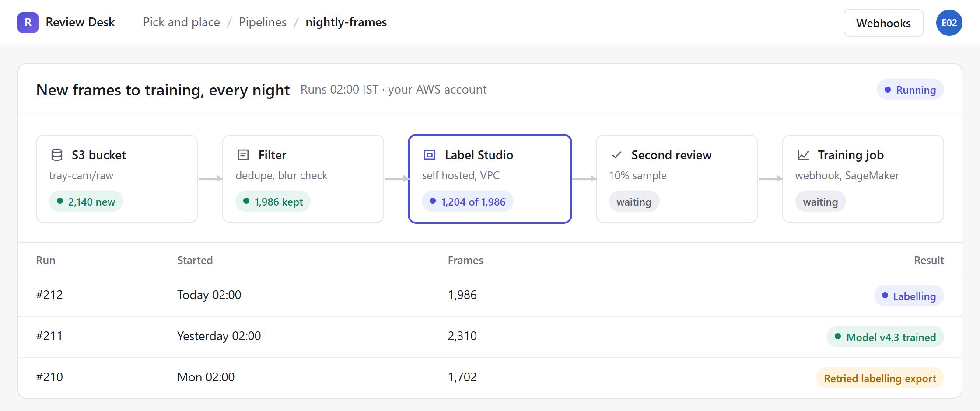This screenshot has height=411, width=980.
Task: Click the self hosted, VPC subtitle
Action: (461, 176)
